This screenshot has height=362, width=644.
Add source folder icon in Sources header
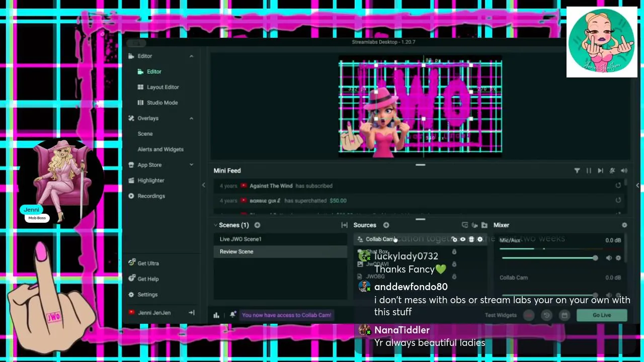point(484,225)
